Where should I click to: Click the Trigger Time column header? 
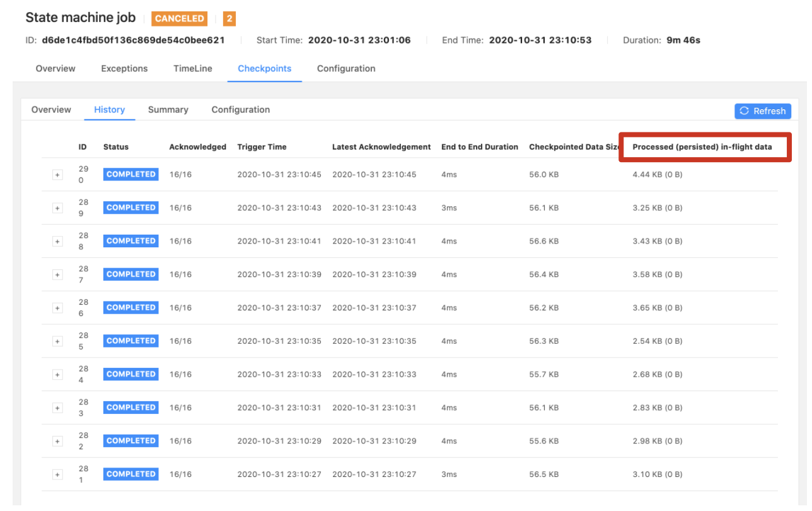tap(262, 147)
